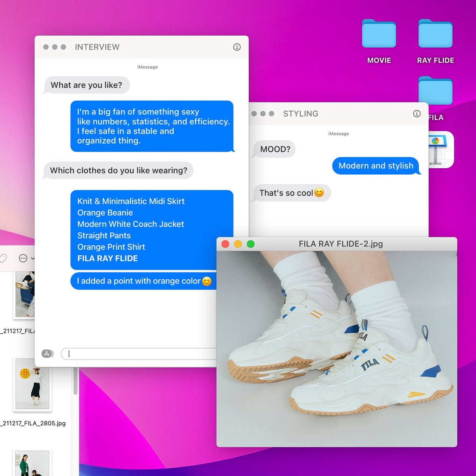Click 'I added a point with orange color' bubble
Image resolution: width=476 pixels, height=476 pixels.
coord(144,281)
